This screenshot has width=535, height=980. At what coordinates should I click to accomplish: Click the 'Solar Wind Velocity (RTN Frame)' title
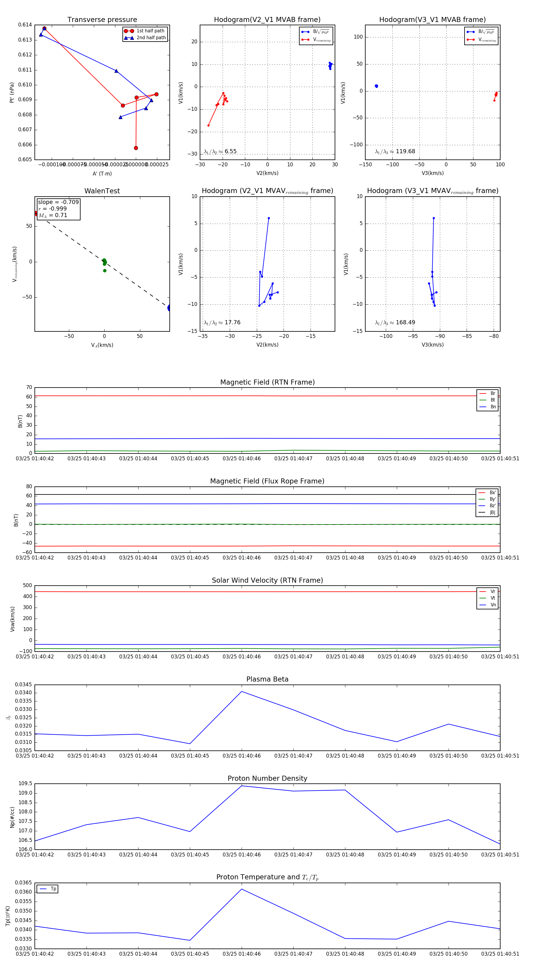click(x=267, y=580)
